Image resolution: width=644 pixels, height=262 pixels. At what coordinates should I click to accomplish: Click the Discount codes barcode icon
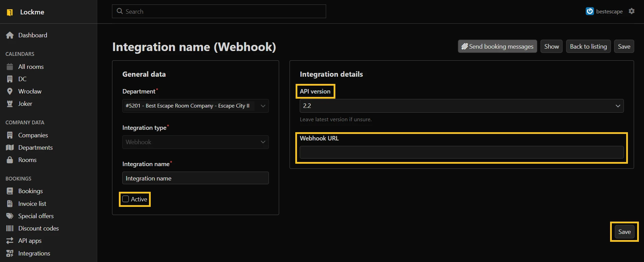point(10,228)
